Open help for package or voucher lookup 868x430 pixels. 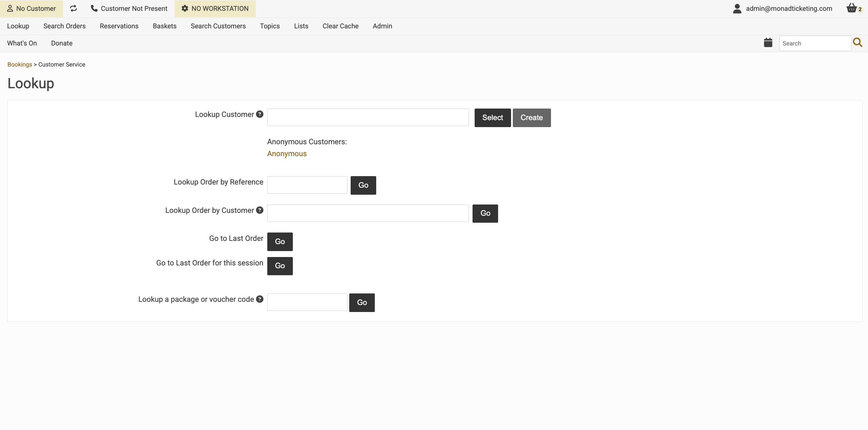[259, 299]
